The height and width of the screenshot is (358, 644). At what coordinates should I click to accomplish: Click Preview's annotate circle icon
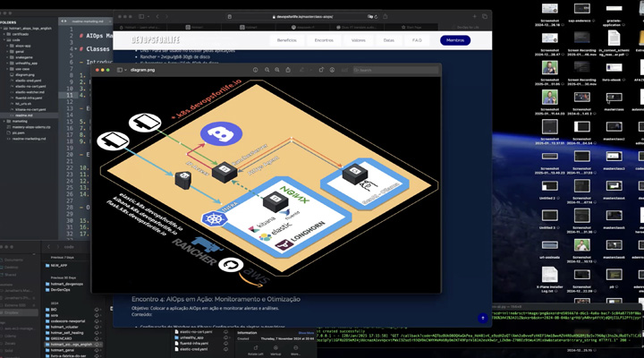coord(332,70)
